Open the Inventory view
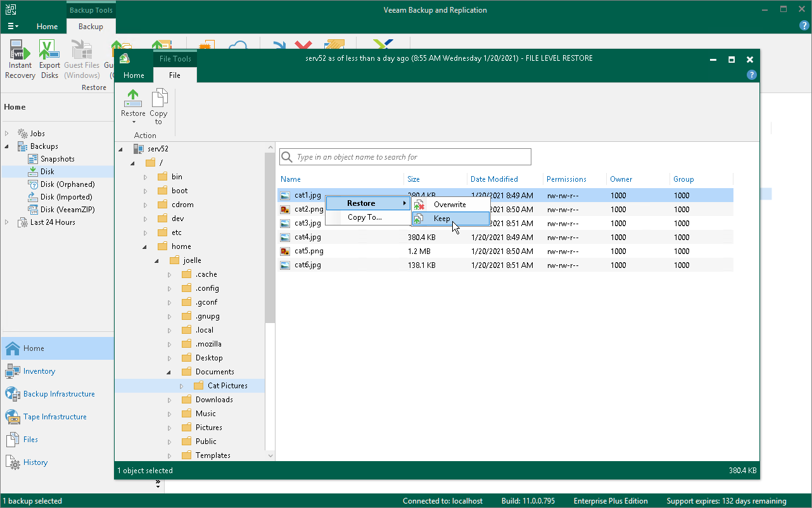Image resolution: width=812 pixels, height=508 pixels. click(x=57, y=371)
